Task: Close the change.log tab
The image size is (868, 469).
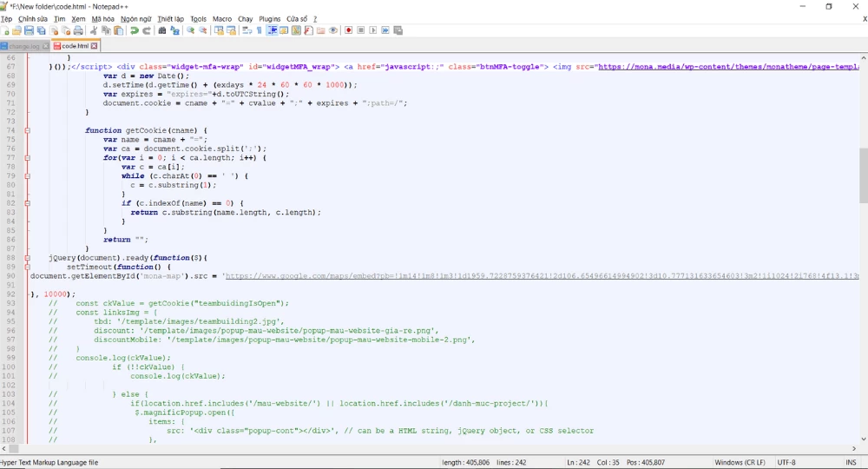Action: [x=45, y=46]
